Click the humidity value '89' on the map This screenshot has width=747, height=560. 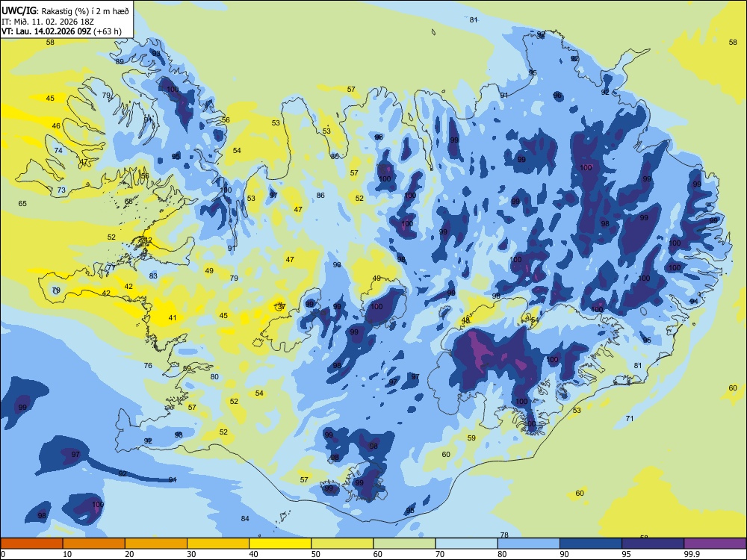(x=120, y=61)
